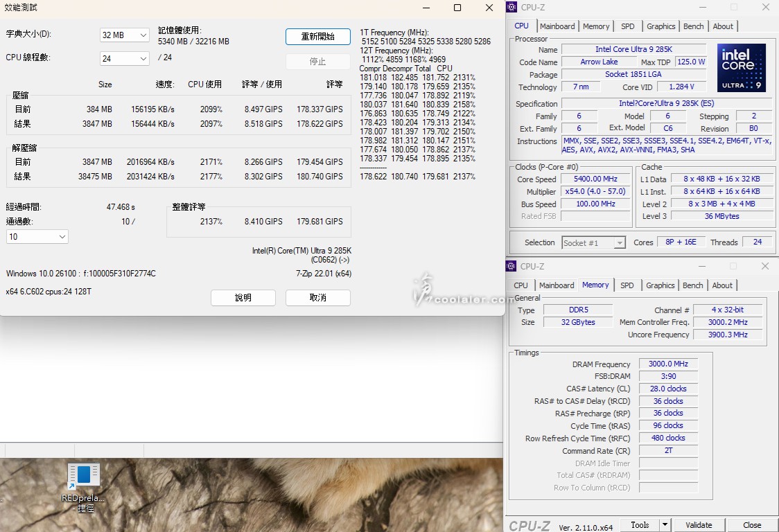The height and width of the screenshot is (532, 779).
Task: Click the Uncore Frequency 3900.3 MHz value
Action: (x=727, y=335)
